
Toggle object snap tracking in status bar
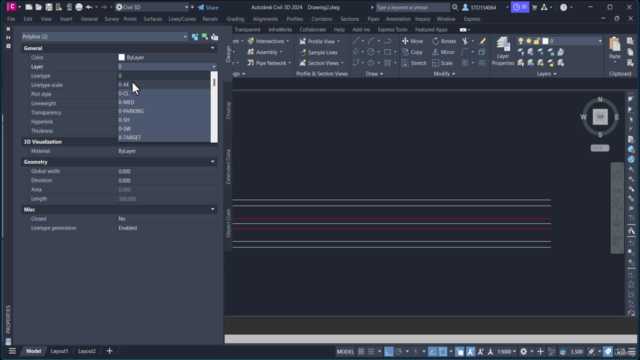tap(432, 351)
